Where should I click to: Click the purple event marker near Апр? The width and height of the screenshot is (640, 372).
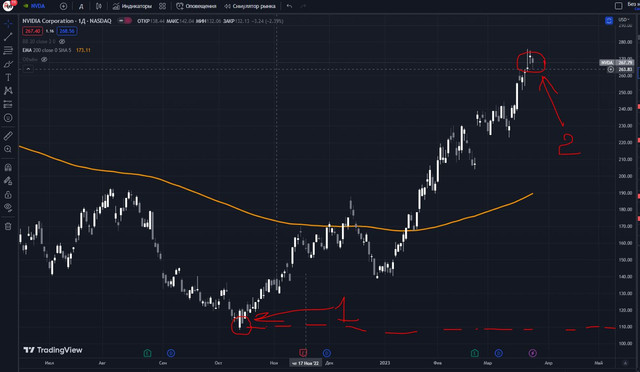click(x=533, y=353)
